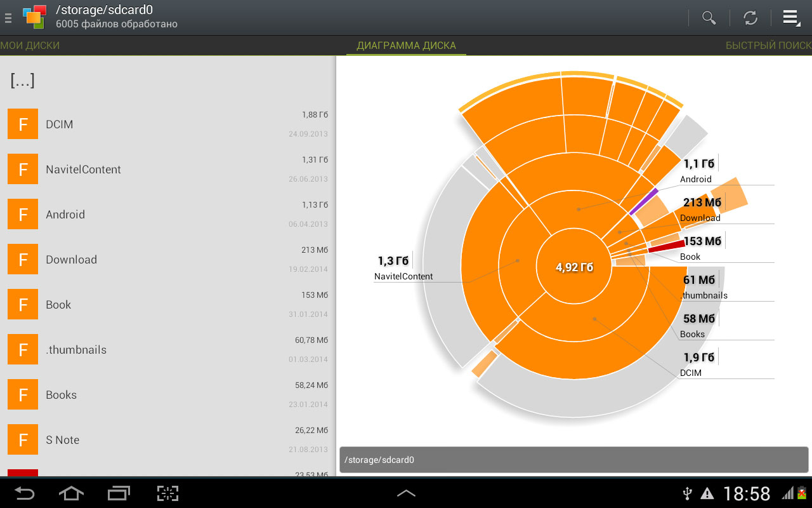Click the purple chart segment
Image resolution: width=812 pixels, height=508 pixels.
(x=643, y=201)
